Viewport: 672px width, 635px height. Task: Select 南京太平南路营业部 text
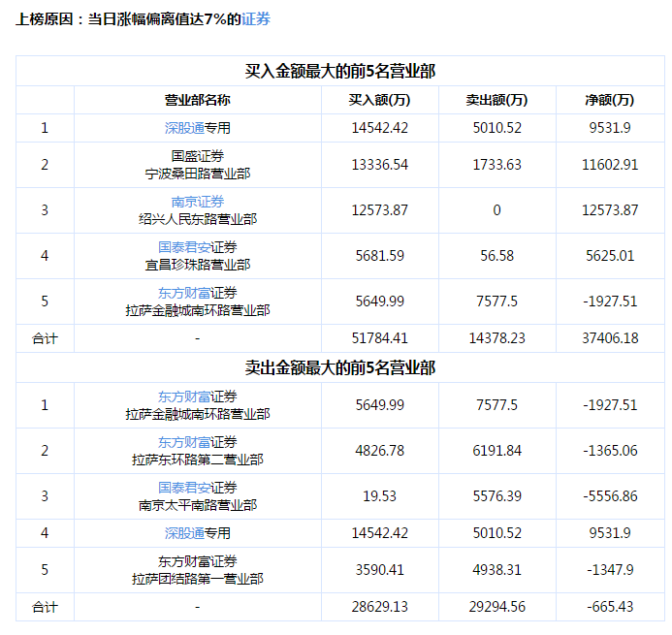pos(198,505)
